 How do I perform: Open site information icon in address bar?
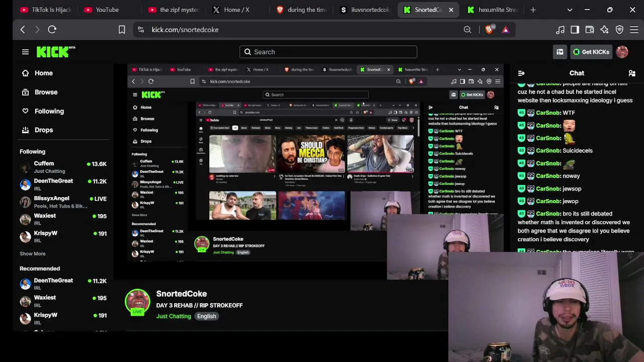141,30
